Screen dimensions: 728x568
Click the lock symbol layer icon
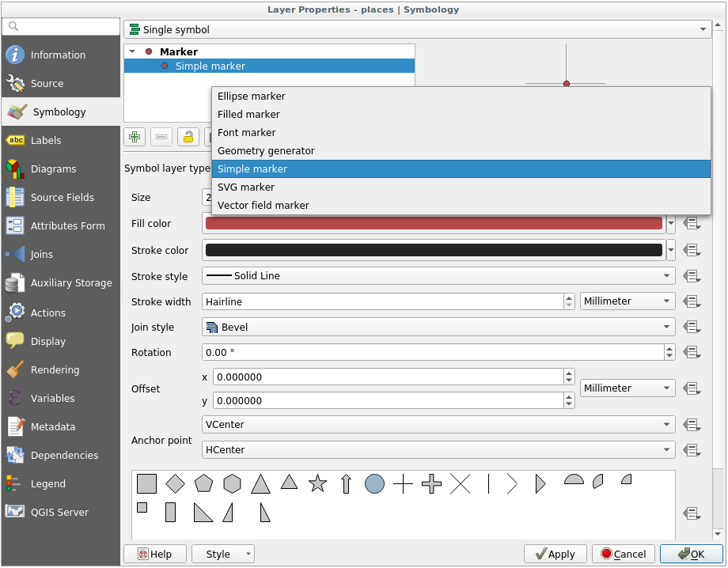click(x=188, y=137)
